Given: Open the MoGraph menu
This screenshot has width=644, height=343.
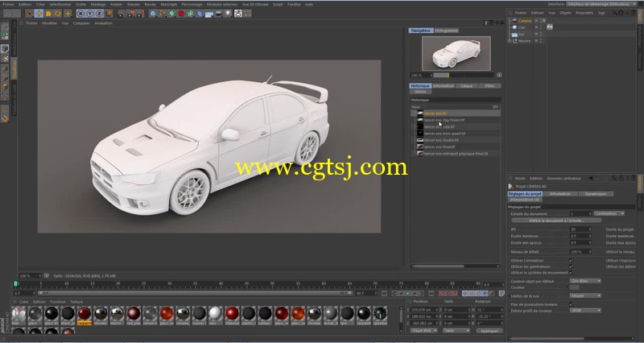Looking at the screenshot, I should coord(169,5).
